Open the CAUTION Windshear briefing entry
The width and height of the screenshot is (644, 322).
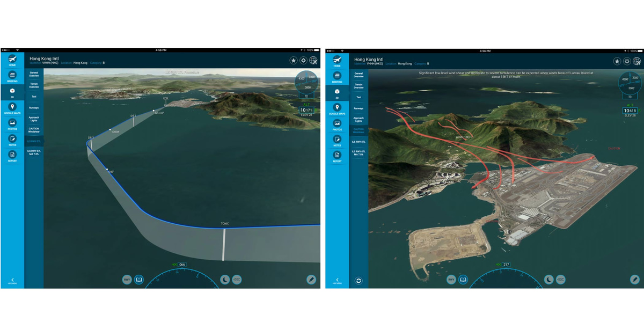(x=34, y=130)
